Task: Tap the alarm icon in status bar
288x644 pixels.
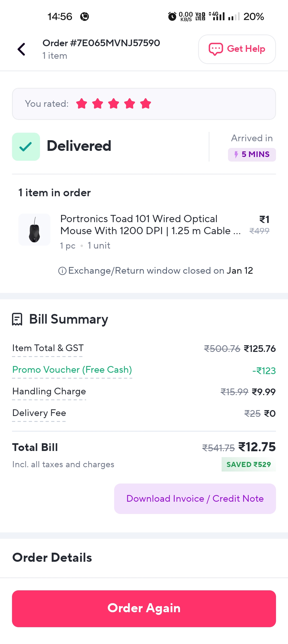Action: pyautogui.click(x=172, y=17)
